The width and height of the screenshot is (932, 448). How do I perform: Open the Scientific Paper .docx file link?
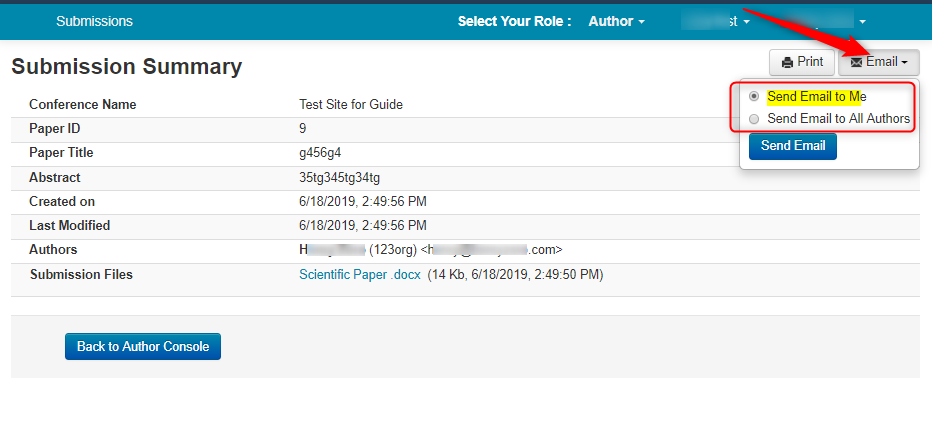(x=360, y=274)
